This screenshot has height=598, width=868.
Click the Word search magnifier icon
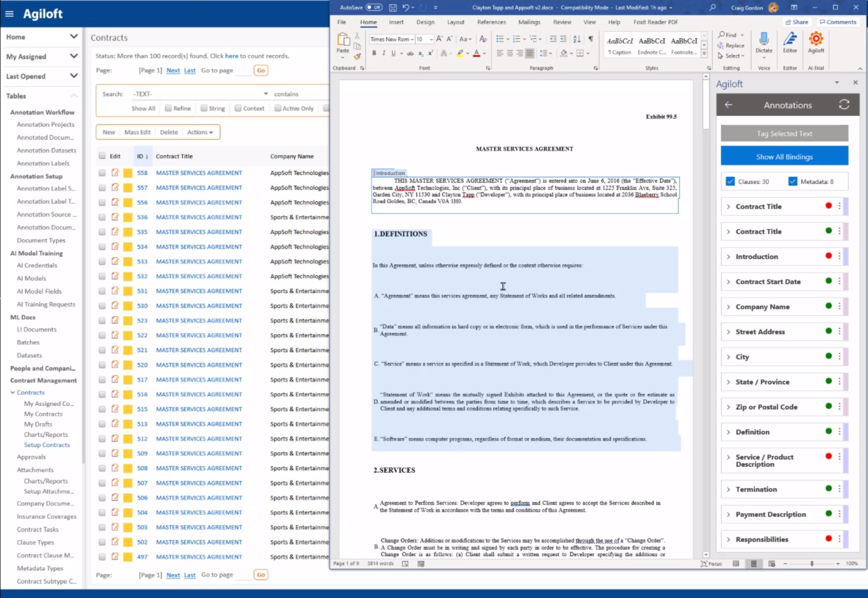tap(712, 7)
